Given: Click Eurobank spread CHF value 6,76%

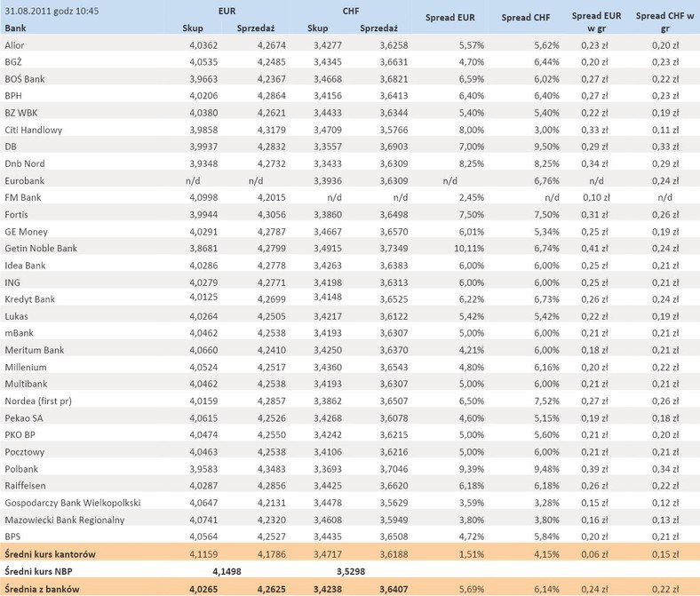Looking at the screenshot, I should point(546,181).
